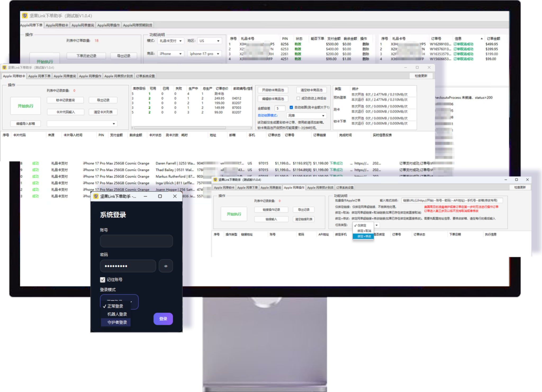Click 开启锁卡商品池 button

[x=273, y=90]
